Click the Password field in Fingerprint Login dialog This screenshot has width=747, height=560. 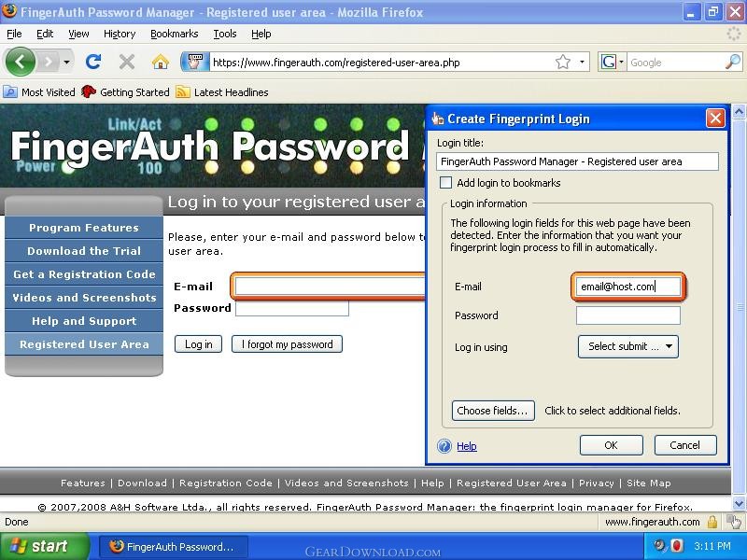(627, 315)
